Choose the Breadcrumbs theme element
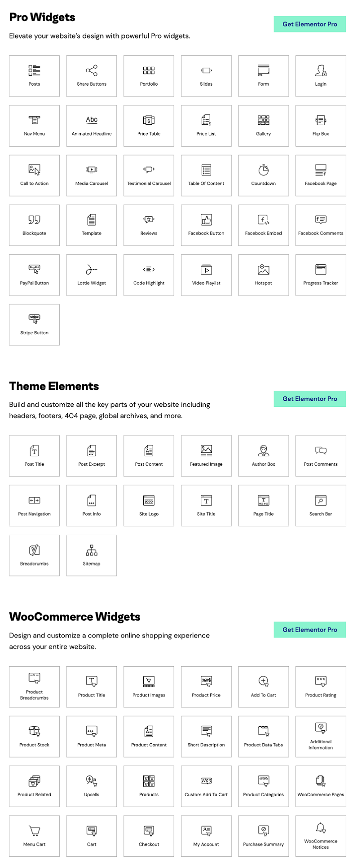The image size is (357, 868). point(34,555)
